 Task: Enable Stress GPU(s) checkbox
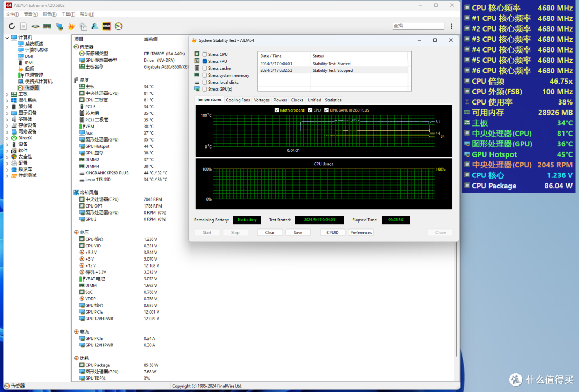pyautogui.click(x=205, y=90)
